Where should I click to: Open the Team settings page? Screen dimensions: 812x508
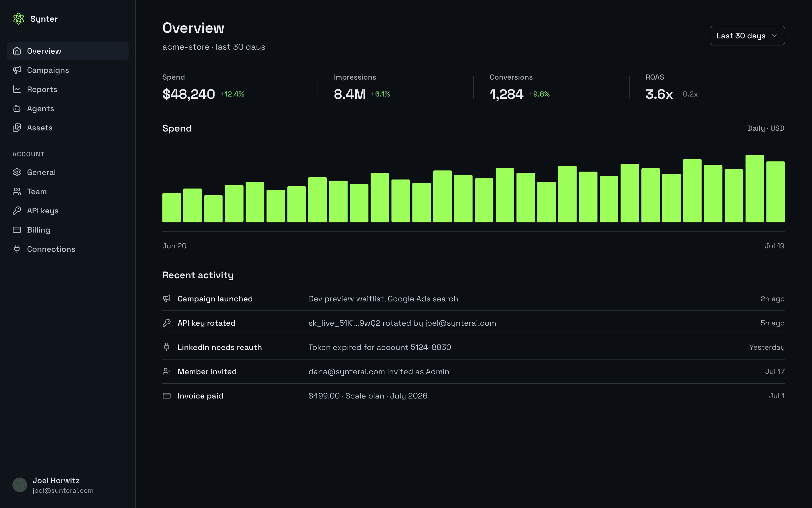[67, 191]
